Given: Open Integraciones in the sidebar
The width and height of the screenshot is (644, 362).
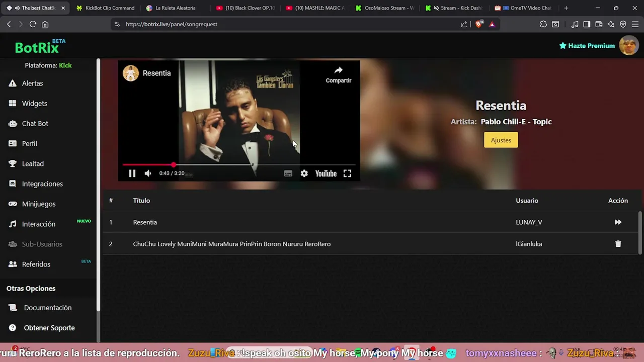Looking at the screenshot, I should (42, 184).
